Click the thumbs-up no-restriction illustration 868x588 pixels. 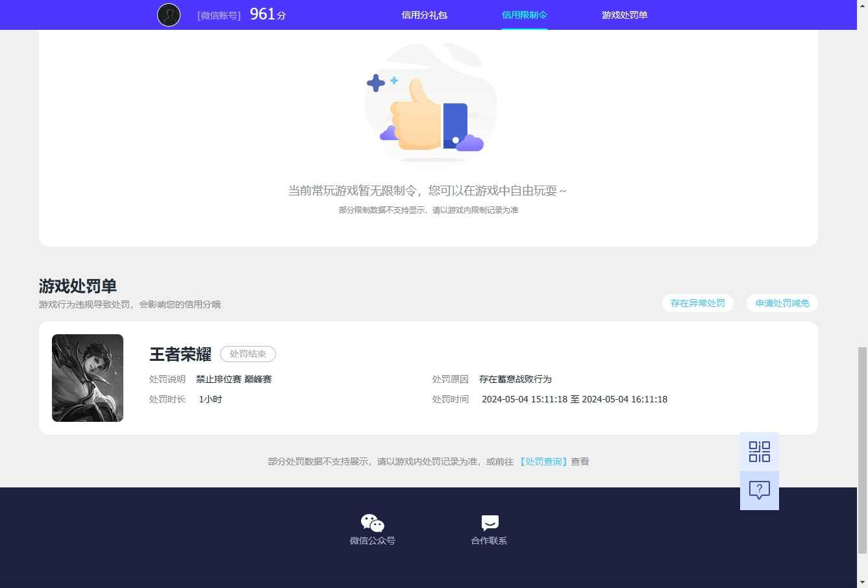point(430,103)
